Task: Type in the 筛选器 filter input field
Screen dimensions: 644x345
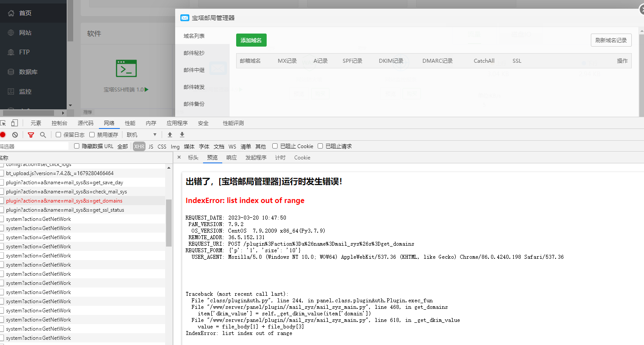Action: (35, 147)
